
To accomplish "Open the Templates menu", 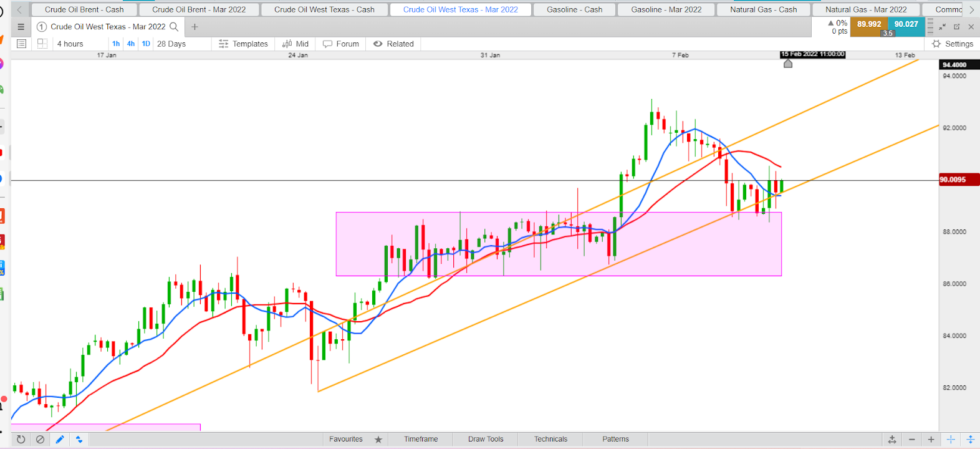I will pos(243,44).
